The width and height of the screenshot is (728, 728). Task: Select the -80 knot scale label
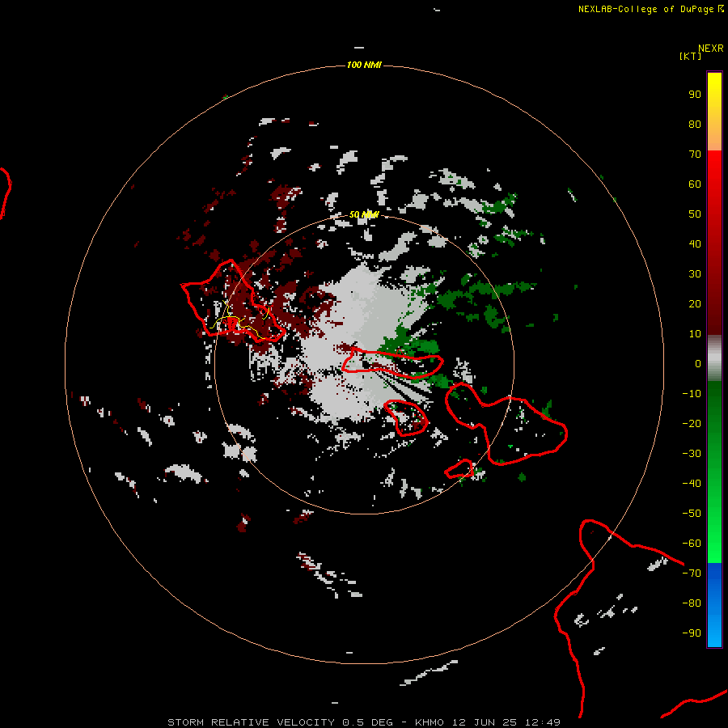[692, 603]
